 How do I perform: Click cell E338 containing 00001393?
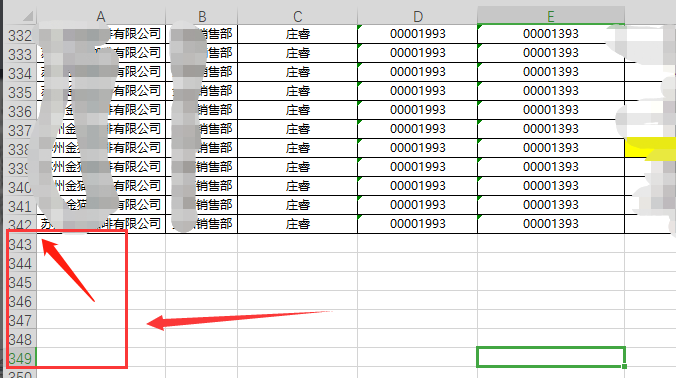(551, 148)
